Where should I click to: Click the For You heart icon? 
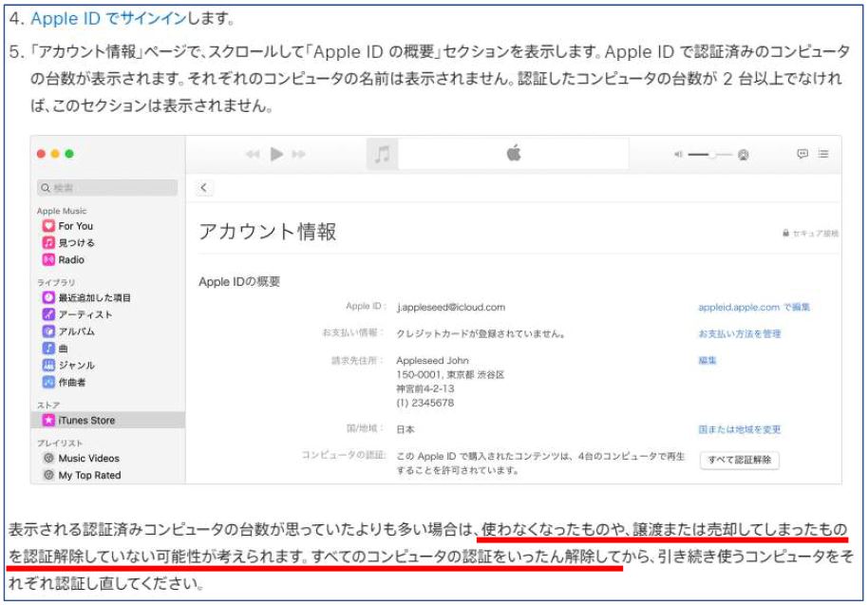point(48,226)
